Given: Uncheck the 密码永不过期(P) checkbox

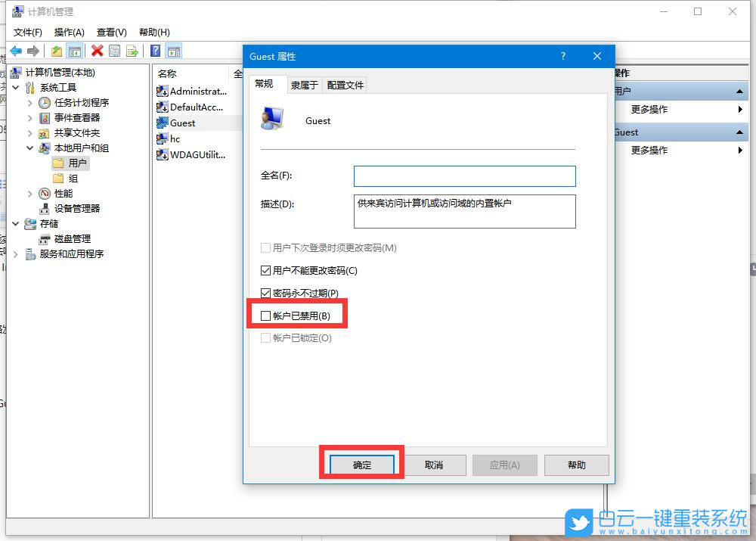Looking at the screenshot, I should pyautogui.click(x=266, y=293).
